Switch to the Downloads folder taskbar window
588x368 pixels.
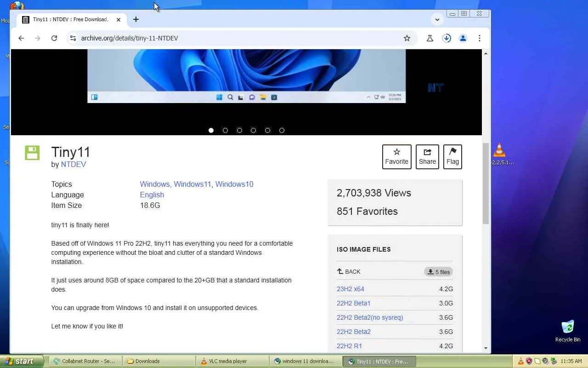158,361
